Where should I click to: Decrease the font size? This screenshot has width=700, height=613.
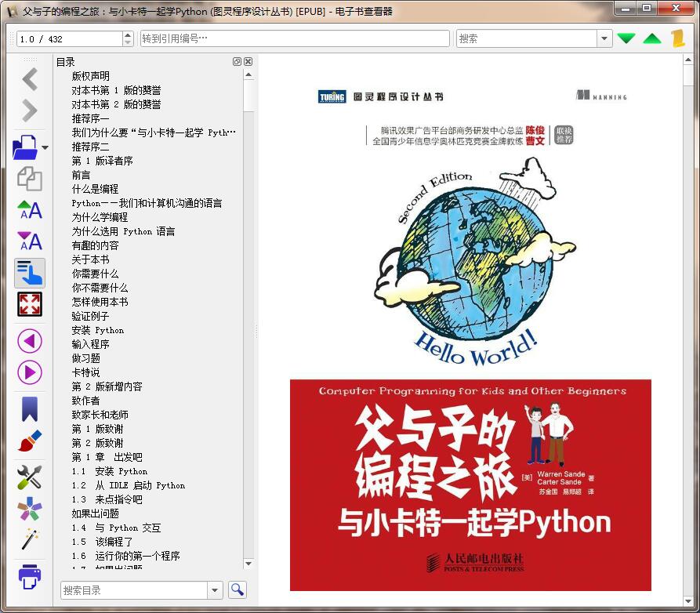click(29, 241)
